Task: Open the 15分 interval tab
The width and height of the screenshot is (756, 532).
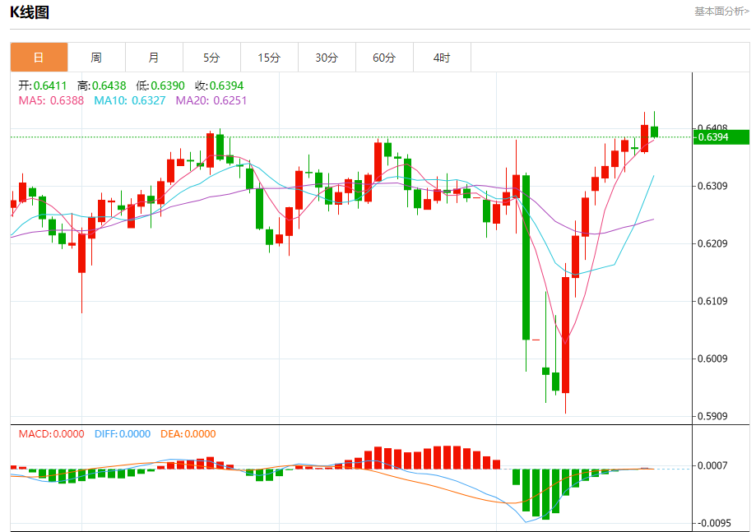Action: [269, 58]
